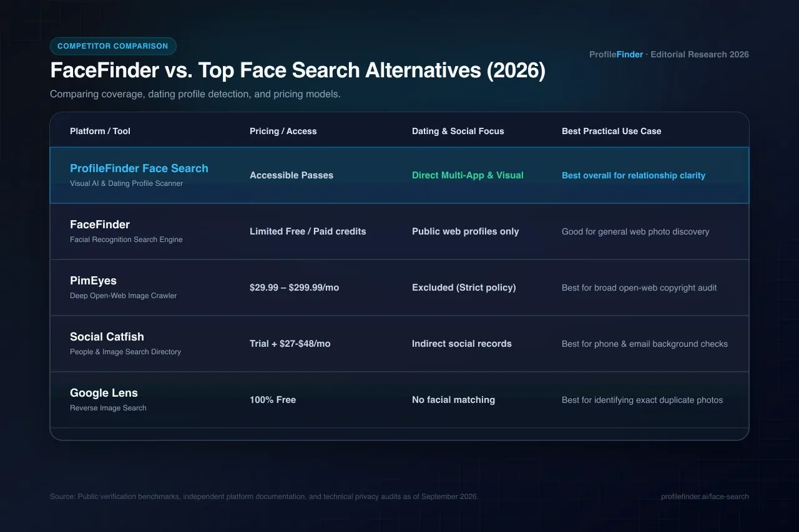The image size is (799, 532).
Task: Click Visual AI & Dating Profile Scanner subtitle
Action: 126,183
